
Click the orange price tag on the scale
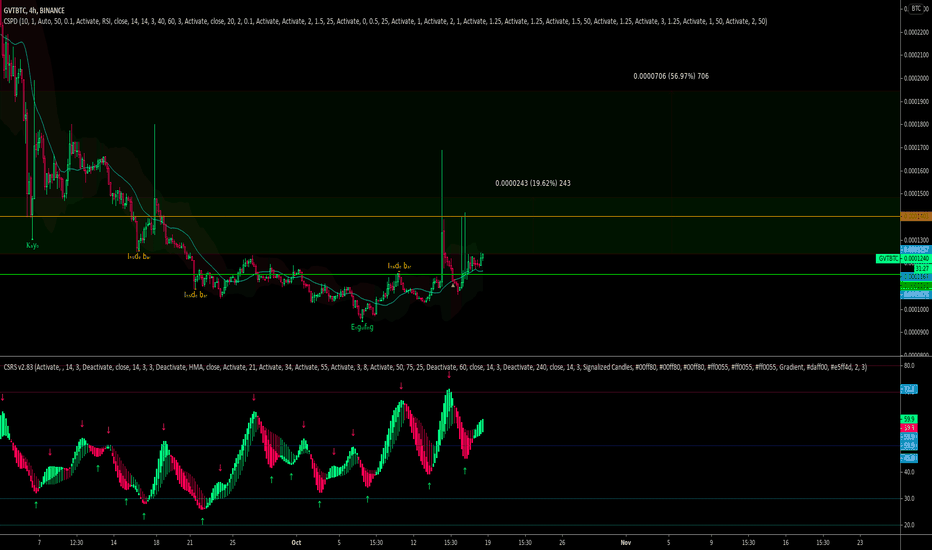pos(916,216)
